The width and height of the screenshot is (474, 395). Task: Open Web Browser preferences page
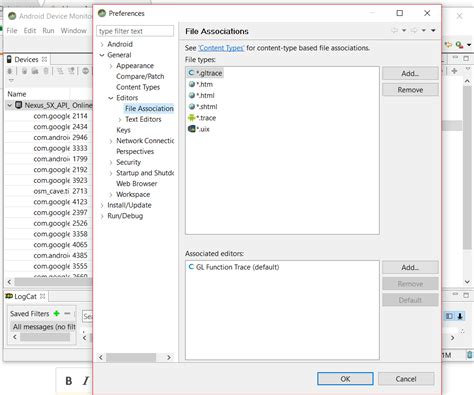coord(136,184)
